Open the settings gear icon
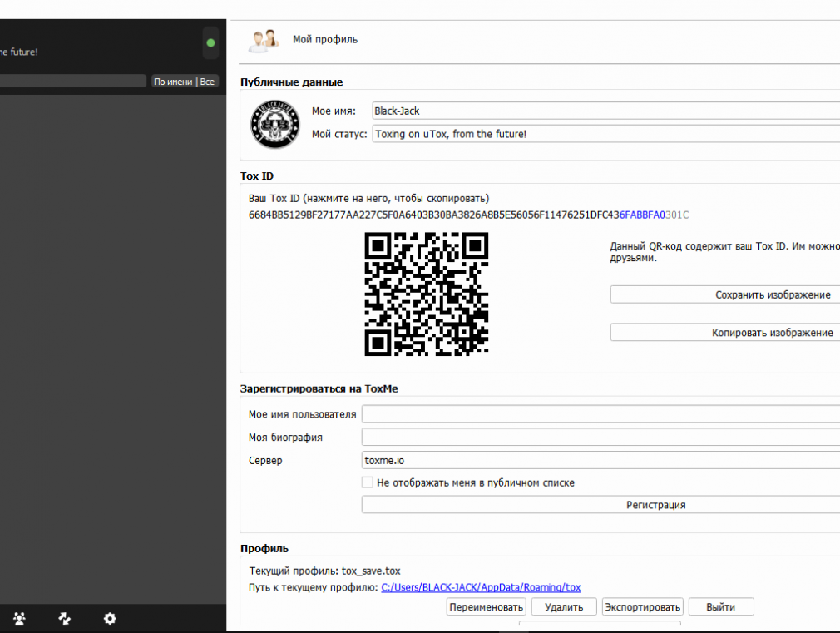This screenshot has height=633, width=840. click(x=110, y=619)
